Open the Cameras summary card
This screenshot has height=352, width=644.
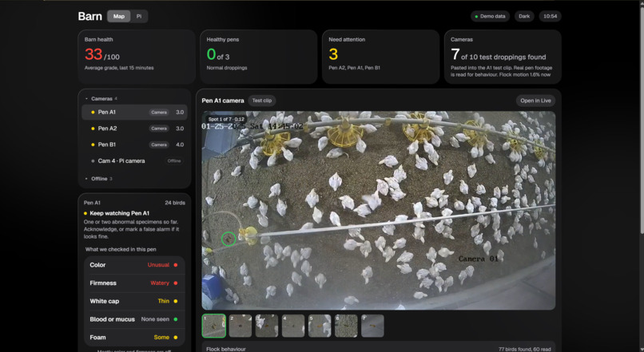(503, 57)
